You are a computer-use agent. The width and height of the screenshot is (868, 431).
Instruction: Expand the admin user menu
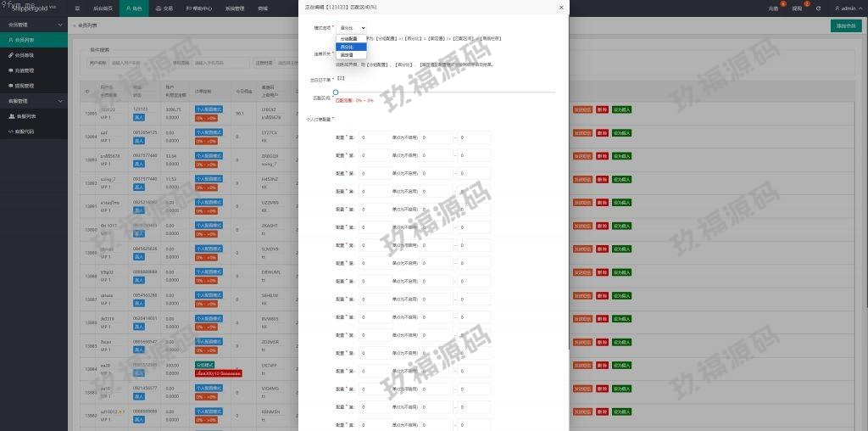pyautogui.click(x=848, y=8)
